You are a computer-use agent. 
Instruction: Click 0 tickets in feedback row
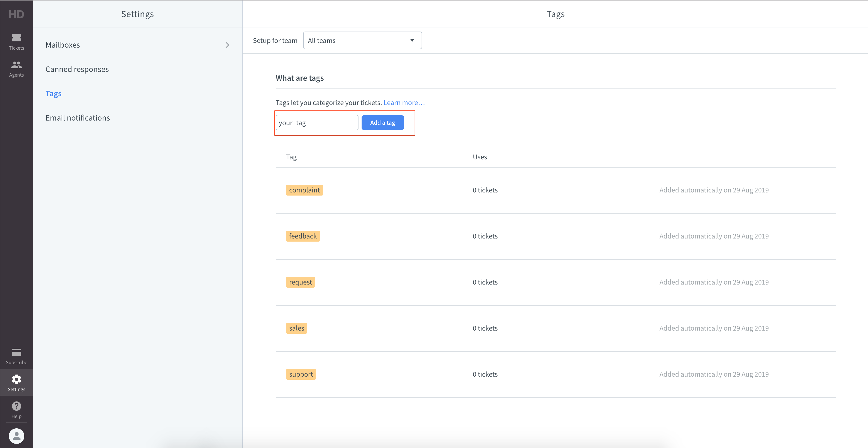[485, 236]
